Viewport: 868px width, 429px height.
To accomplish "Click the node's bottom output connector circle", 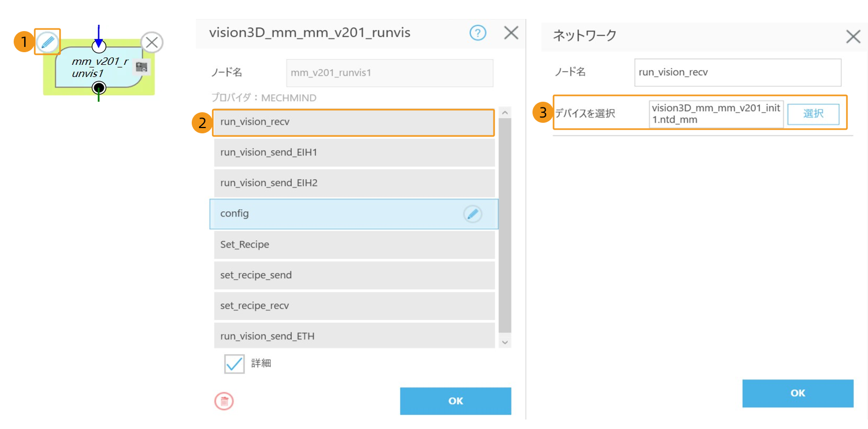I will (x=98, y=87).
